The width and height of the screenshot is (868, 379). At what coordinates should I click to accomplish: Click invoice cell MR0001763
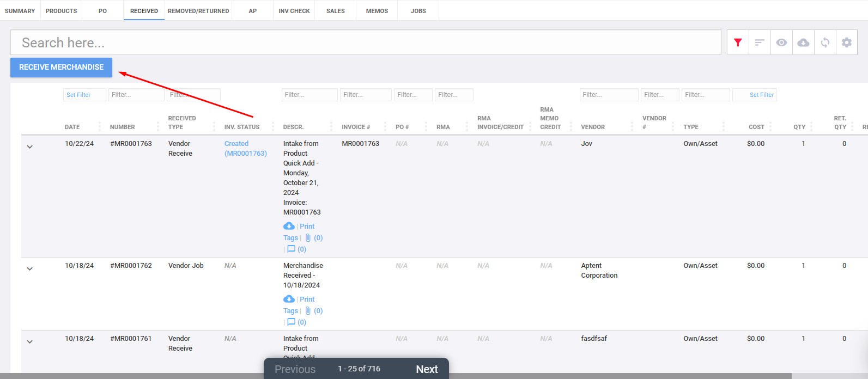(x=361, y=143)
